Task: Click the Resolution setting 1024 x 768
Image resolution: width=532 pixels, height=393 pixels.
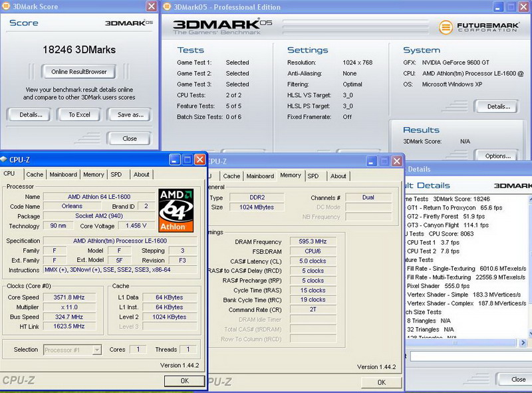Action: [358, 63]
